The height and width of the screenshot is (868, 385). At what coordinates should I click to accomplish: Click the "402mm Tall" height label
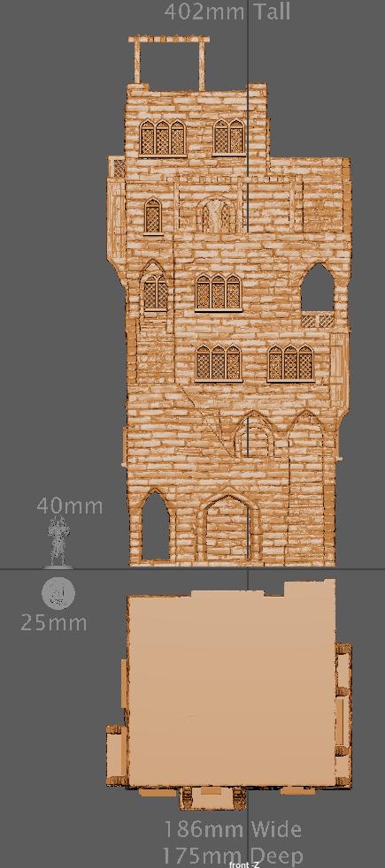(x=227, y=11)
